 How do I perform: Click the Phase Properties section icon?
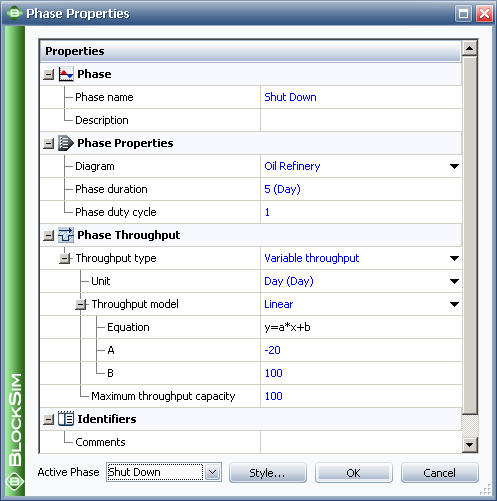(66, 143)
